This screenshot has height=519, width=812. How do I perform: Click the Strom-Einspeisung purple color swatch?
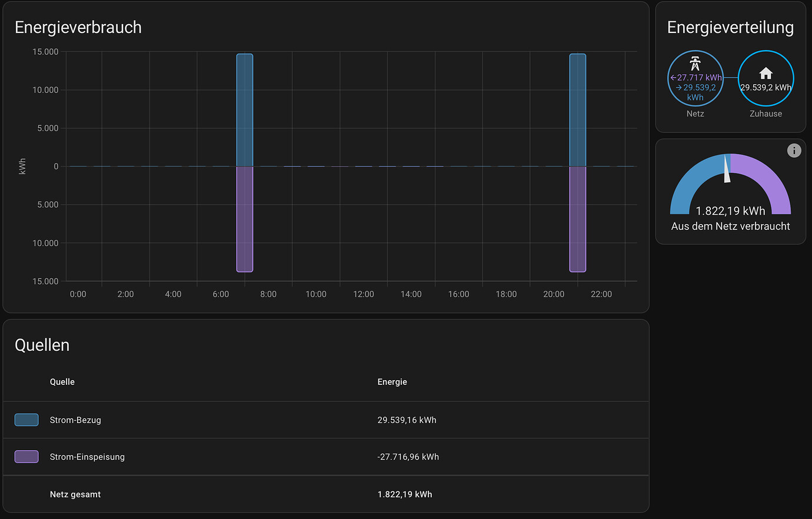[x=26, y=457]
